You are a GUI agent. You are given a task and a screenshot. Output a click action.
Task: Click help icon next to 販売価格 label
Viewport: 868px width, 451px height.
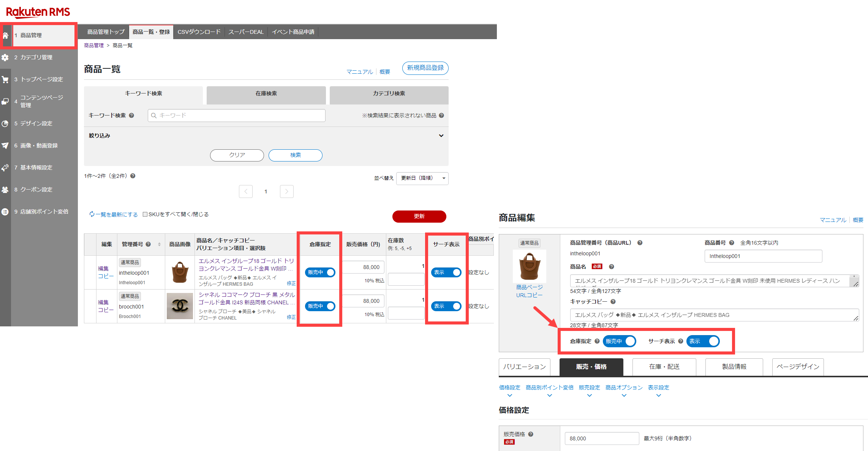tap(531, 434)
